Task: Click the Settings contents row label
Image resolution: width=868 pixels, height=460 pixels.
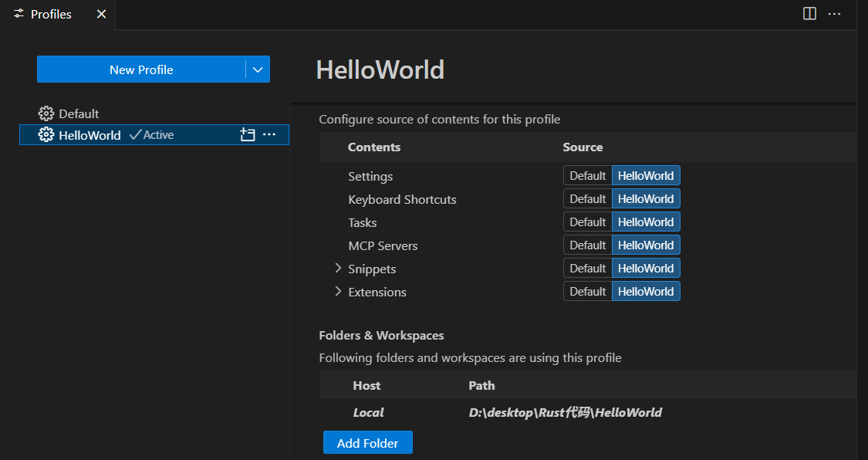Action: (x=370, y=176)
